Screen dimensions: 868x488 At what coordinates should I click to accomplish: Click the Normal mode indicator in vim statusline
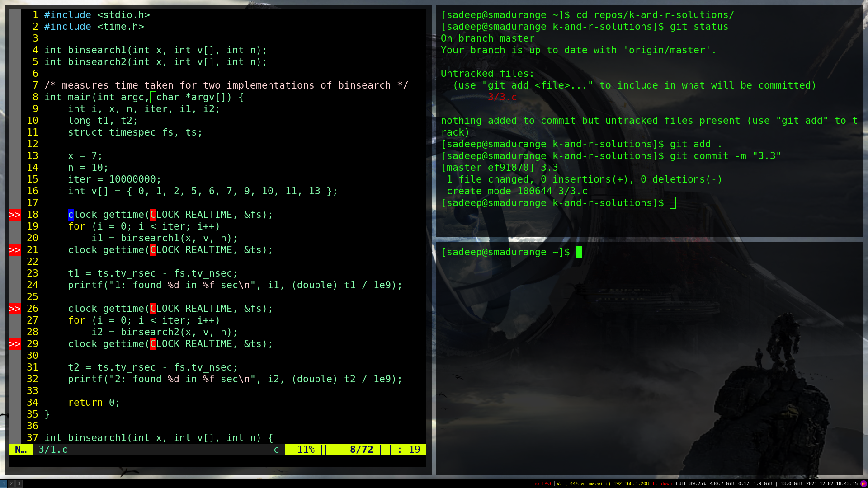tap(20, 450)
